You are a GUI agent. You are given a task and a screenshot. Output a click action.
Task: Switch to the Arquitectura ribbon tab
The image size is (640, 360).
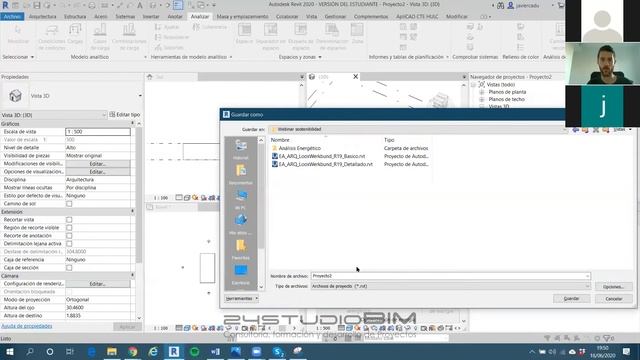[x=43, y=17]
